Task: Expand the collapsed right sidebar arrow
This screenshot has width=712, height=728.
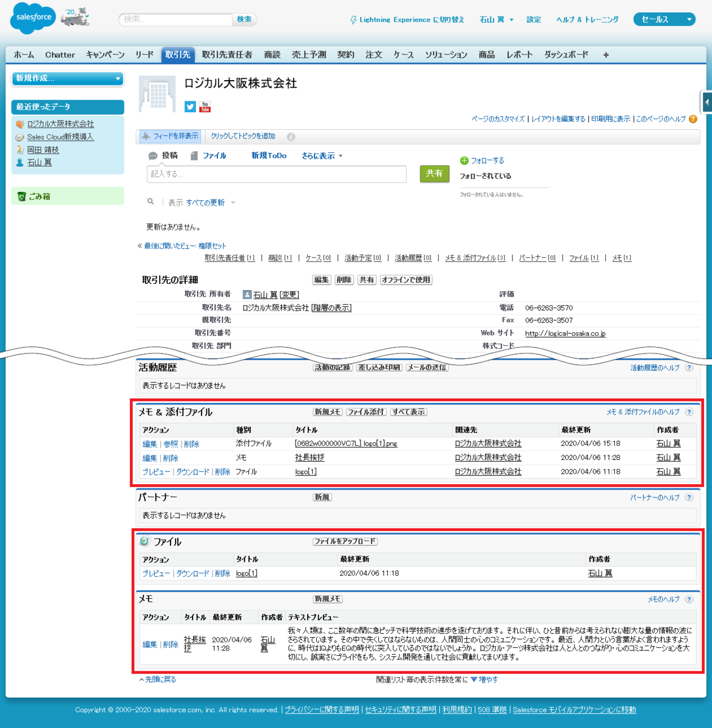Action: coord(707,102)
